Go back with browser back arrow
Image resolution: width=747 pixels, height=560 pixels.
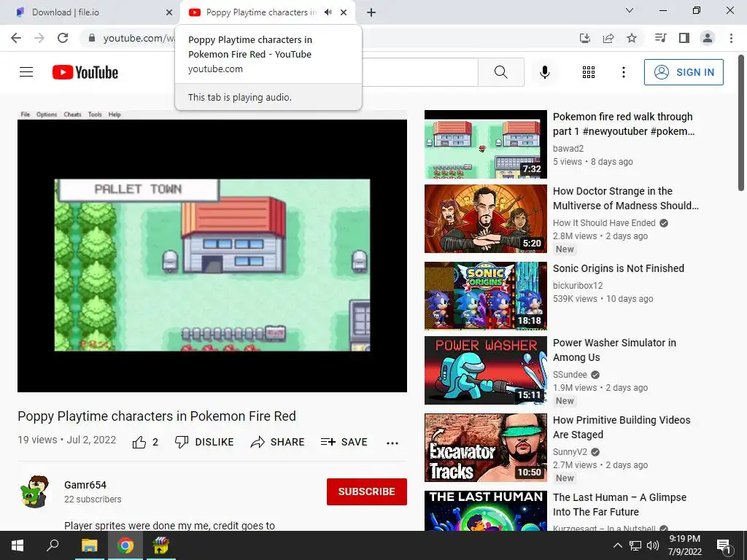point(16,38)
